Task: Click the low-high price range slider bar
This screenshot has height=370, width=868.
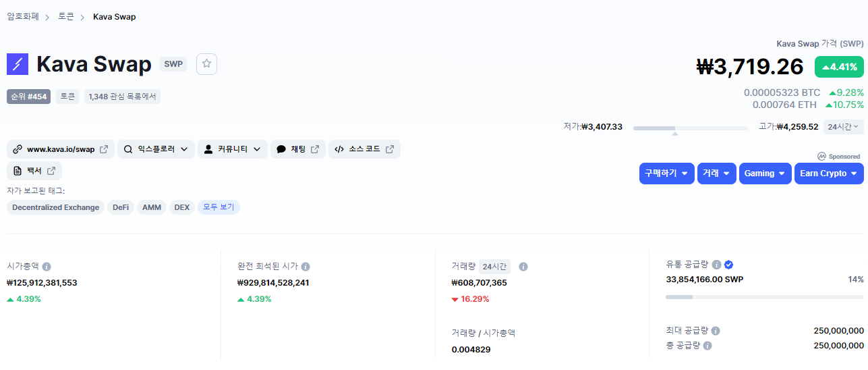Action: tap(690, 128)
